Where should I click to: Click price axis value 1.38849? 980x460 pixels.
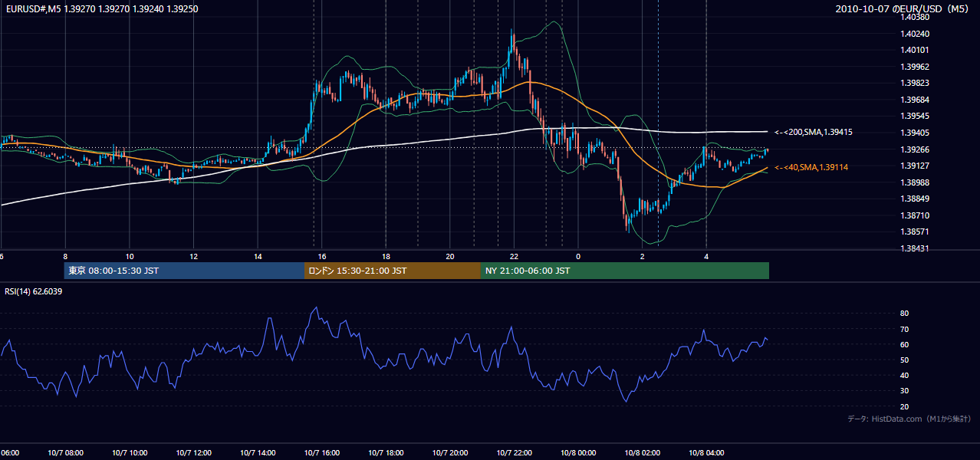pos(916,199)
